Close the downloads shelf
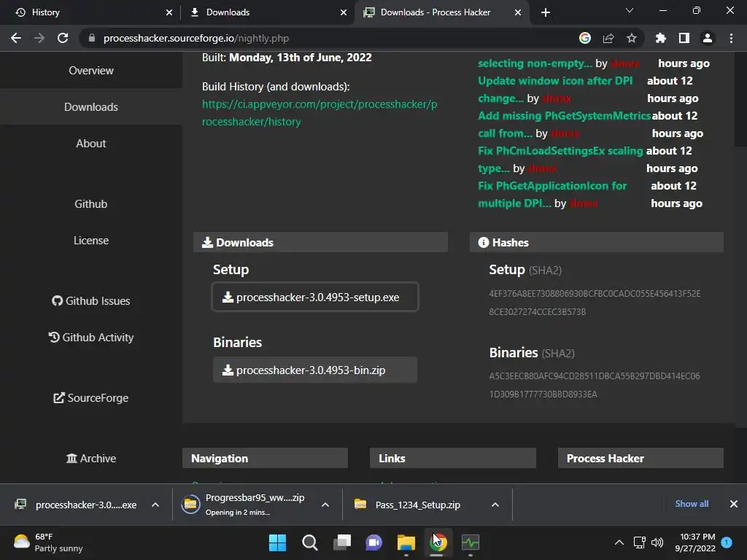The height and width of the screenshot is (560, 747). (x=734, y=504)
